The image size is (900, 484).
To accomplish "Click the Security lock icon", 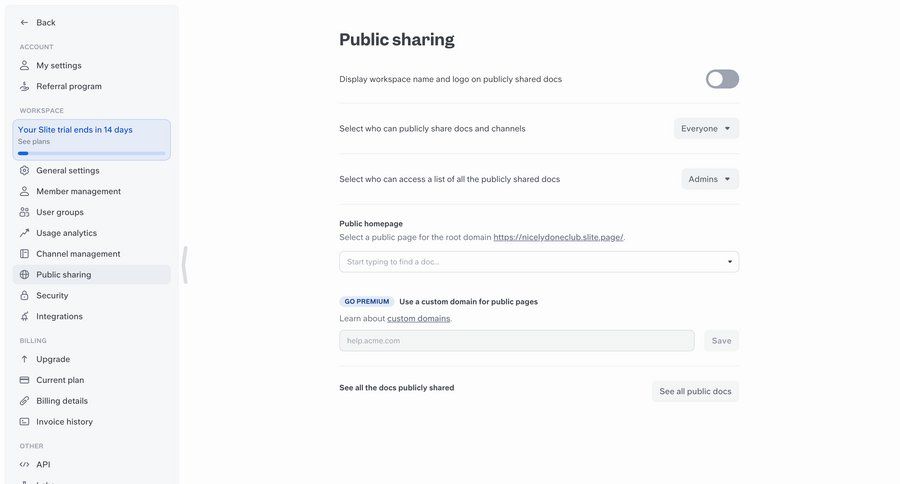I will pos(25,296).
